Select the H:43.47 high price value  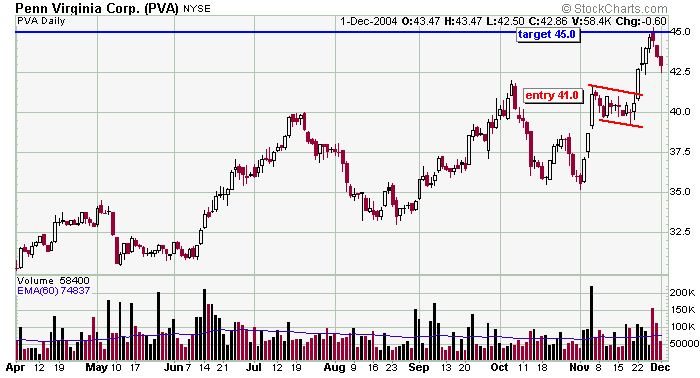pyautogui.click(x=464, y=21)
